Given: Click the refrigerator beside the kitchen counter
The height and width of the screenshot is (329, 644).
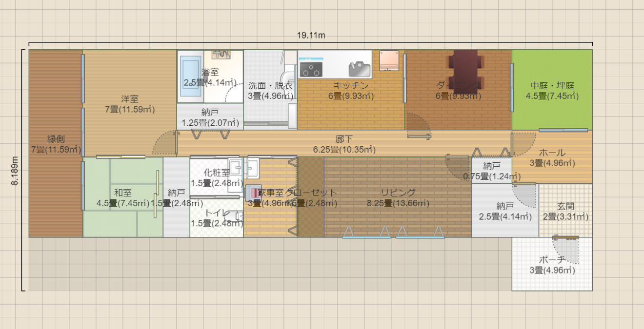Looking at the screenshot, I should (389, 60).
